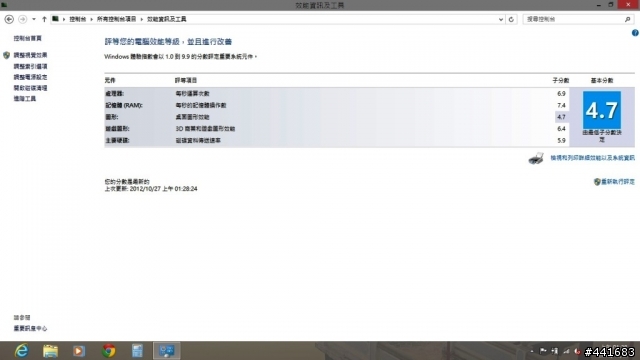Screen dimensions: 640x360
Task: Select the 遊戲圖形 (gaming graphics) row
Action: 337,129
